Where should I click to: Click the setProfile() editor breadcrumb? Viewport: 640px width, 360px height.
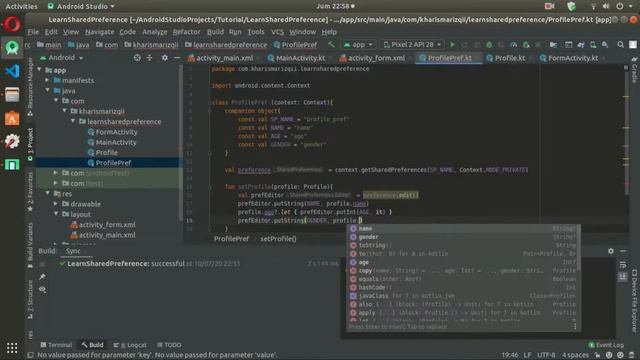[278, 239]
